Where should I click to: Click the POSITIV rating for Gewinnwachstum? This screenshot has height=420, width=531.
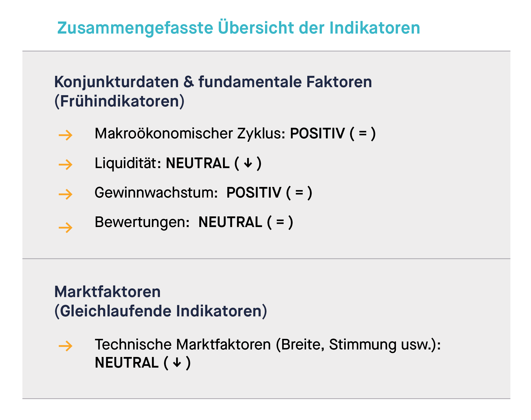254,192
